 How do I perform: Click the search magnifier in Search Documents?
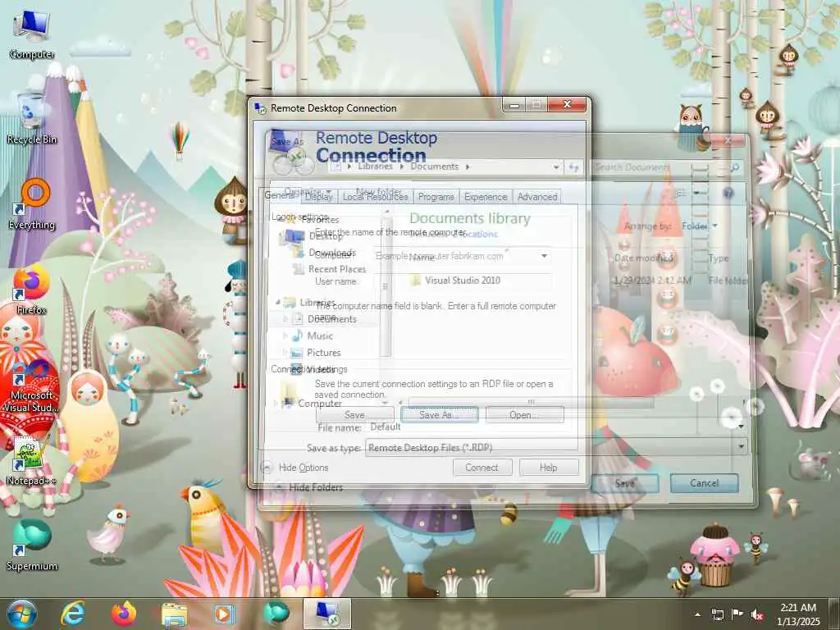tap(735, 167)
